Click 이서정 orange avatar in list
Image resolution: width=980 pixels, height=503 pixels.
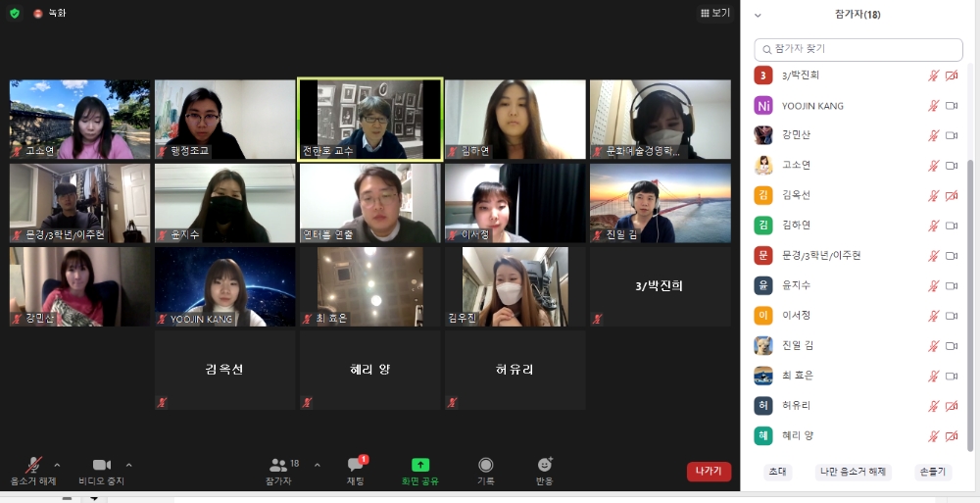point(763,316)
